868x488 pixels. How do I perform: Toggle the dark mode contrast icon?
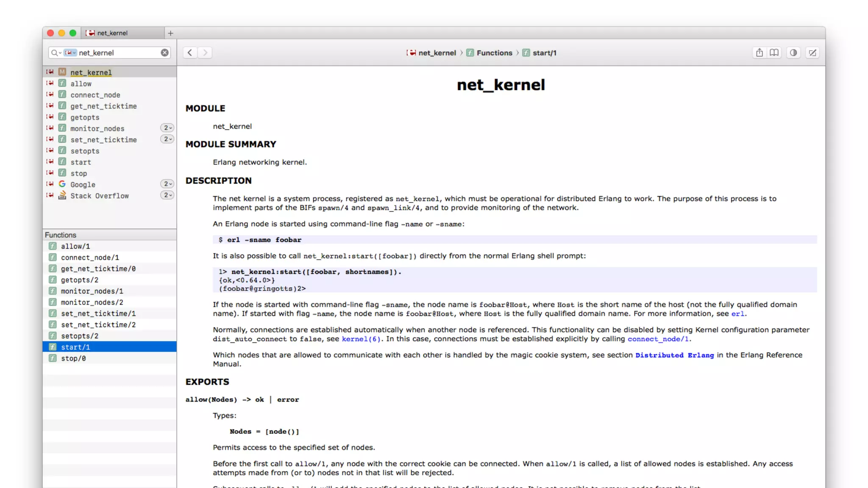click(793, 53)
